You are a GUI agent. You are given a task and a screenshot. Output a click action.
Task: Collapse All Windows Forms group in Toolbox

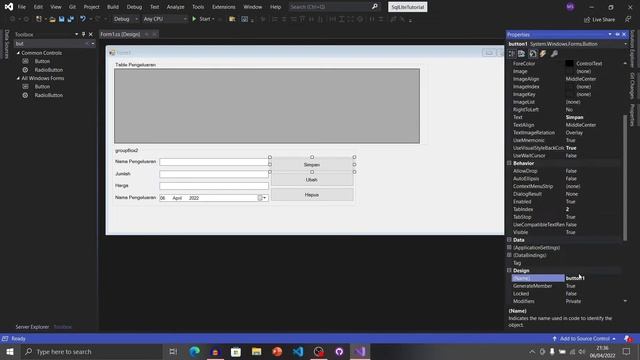18,78
